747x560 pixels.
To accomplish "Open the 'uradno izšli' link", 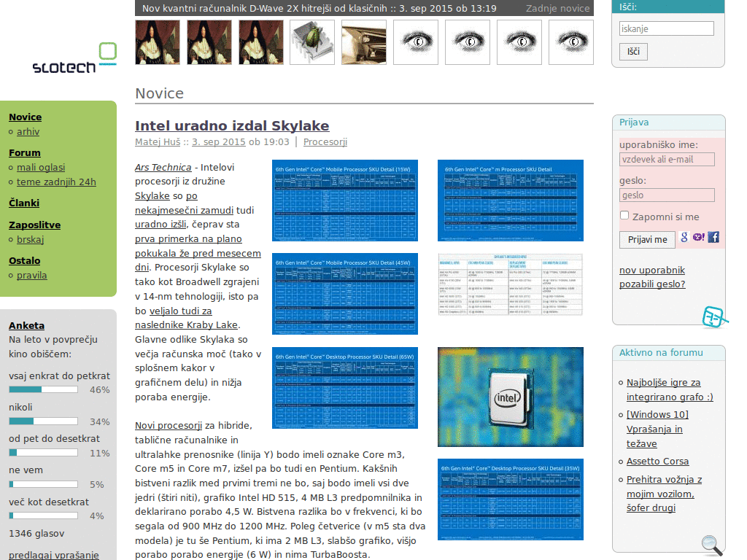I will point(160,225).
